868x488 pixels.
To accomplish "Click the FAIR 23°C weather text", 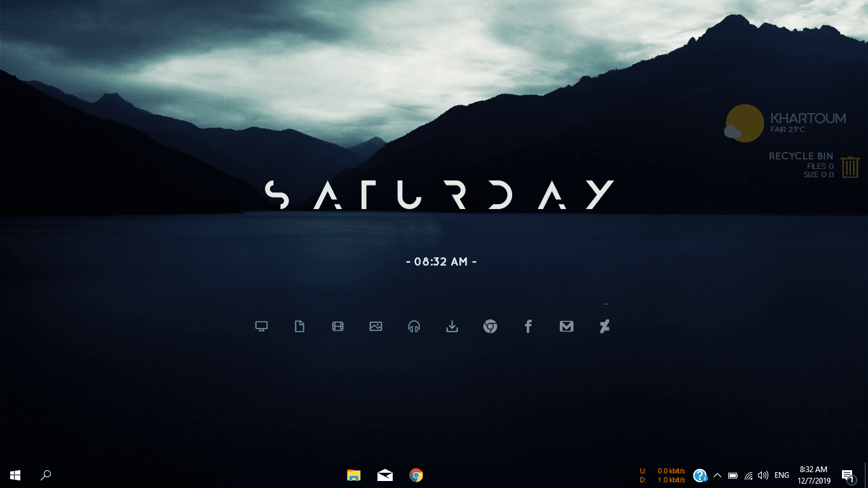I will (788, 130).
